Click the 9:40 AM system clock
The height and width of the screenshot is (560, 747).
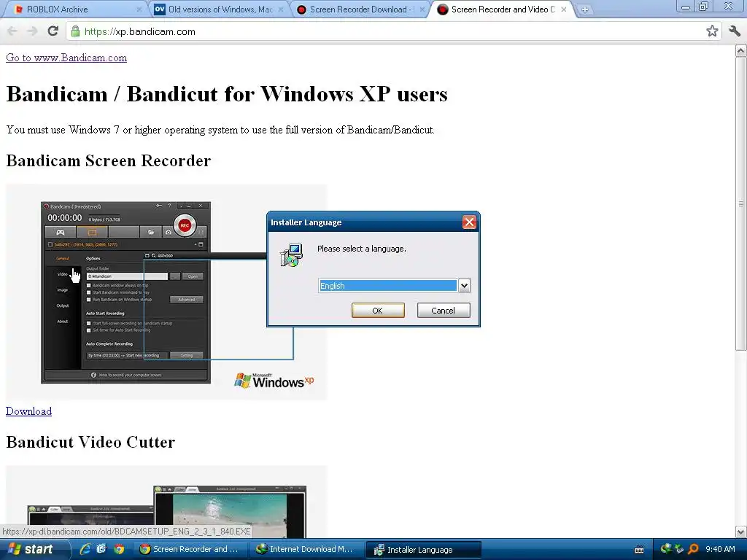[720, 549]
